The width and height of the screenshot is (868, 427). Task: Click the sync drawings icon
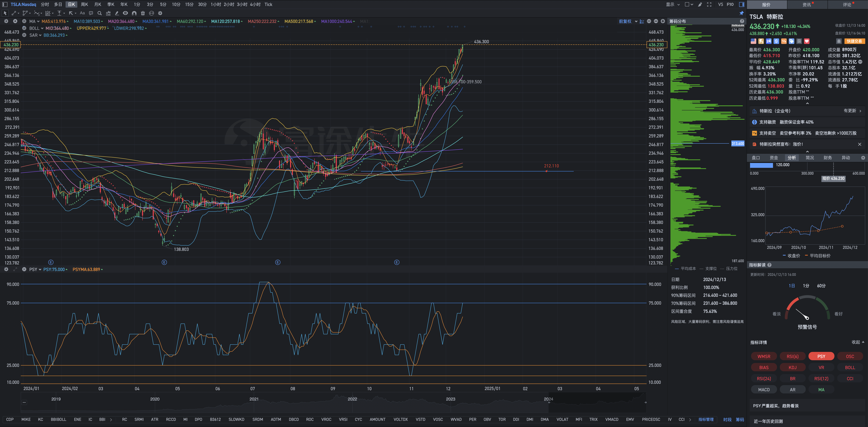pos(152,13)
